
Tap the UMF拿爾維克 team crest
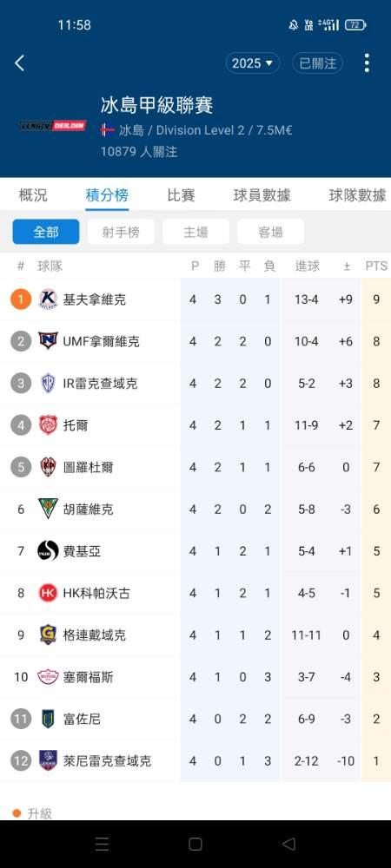(x=48, y=341)
